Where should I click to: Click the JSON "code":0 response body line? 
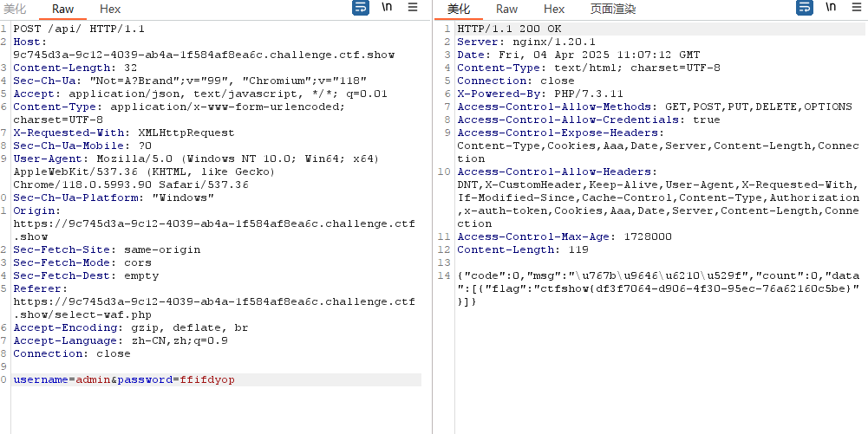pos(659,275)
